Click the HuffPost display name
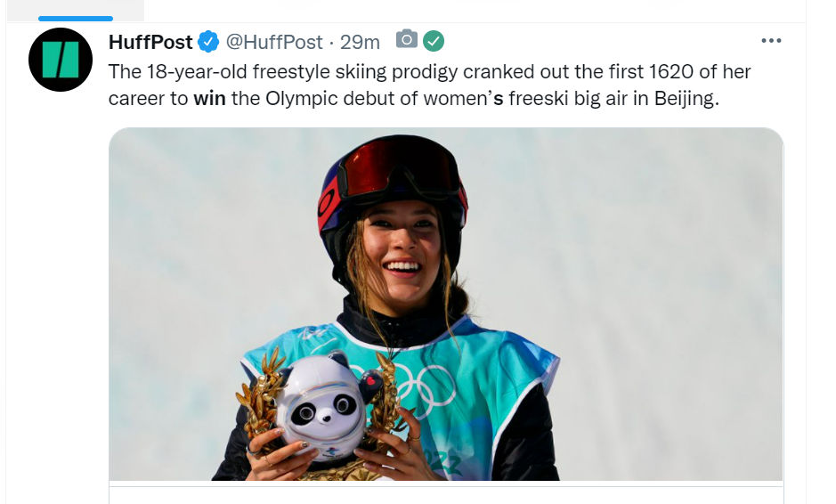Screen dimensions: 836x504 point(150,42)
